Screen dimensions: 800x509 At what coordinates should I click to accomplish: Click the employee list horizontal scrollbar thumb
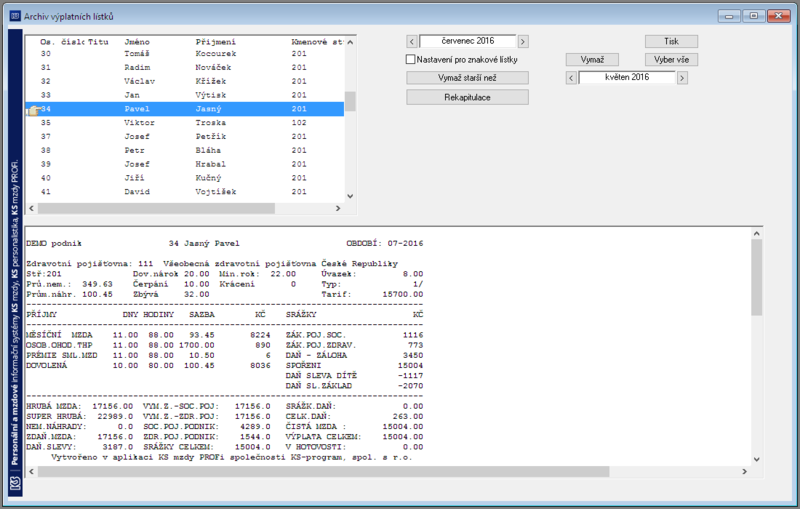(x=156, y=208)
